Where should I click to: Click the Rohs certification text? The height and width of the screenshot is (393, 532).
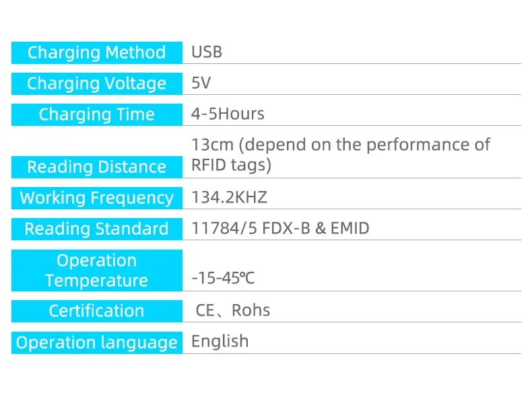click(x=251, y=311)
